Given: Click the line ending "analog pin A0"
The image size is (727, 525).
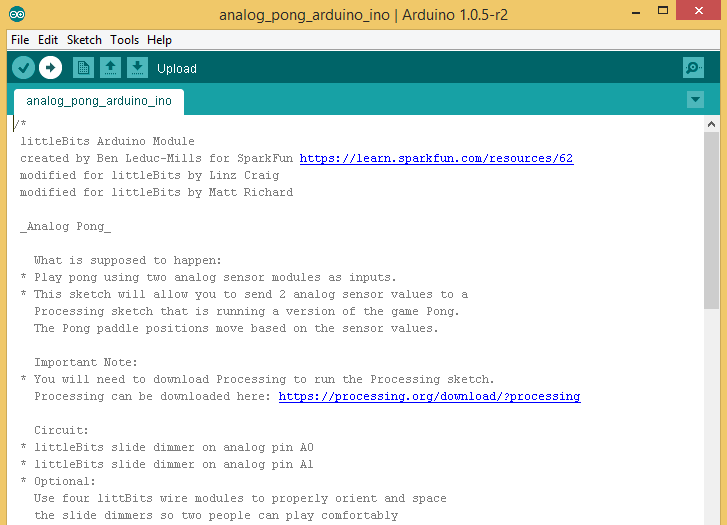Looking at the screenshot, I should coord(167,447).
